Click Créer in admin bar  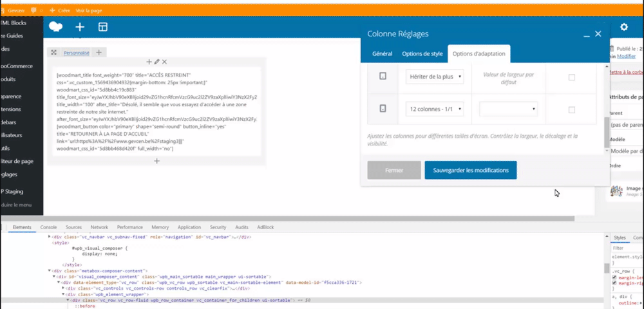tap(60, 10)
